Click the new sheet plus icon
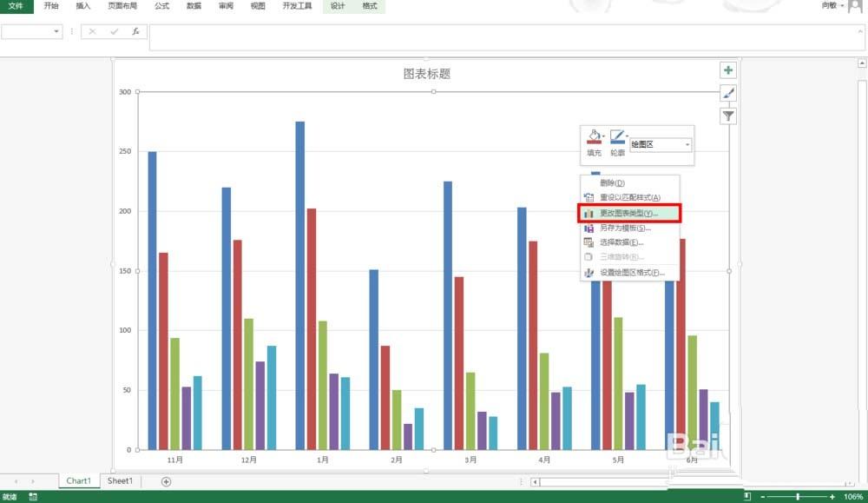Screen dimensions: 868x503 coord(165,480)
